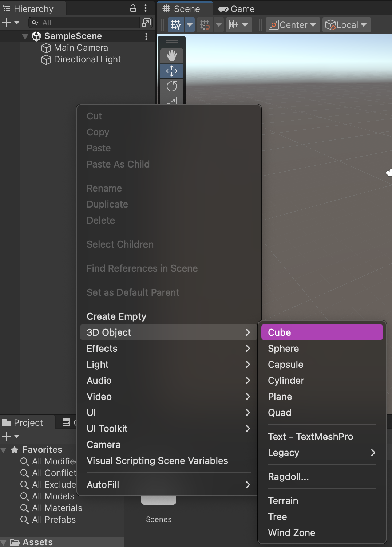Open SampleScene three-dot context menu

coord(146,36)
